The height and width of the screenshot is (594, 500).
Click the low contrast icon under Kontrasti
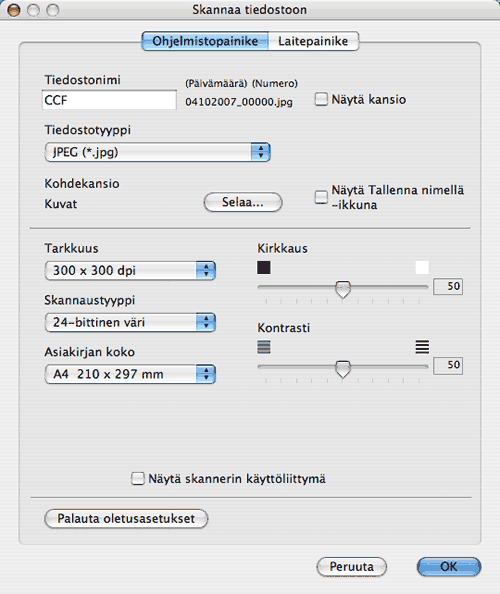tap(264, 347)
